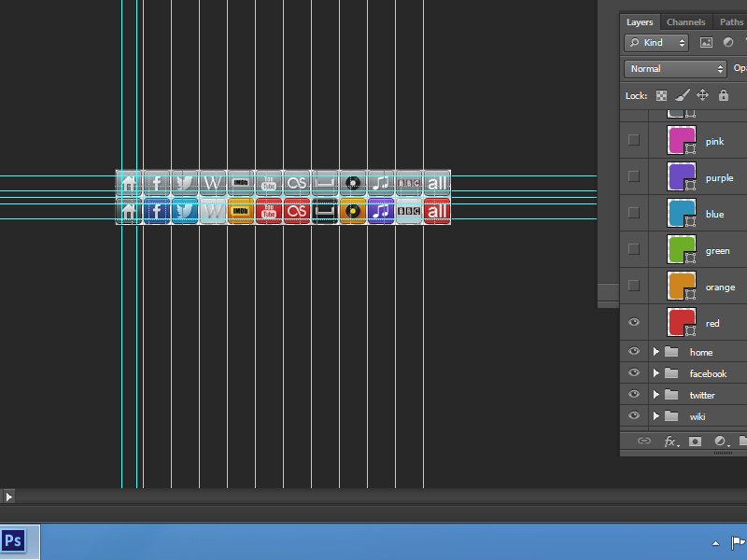
Task: Create new fill or adjustment layer
Action: pos(721,441)
